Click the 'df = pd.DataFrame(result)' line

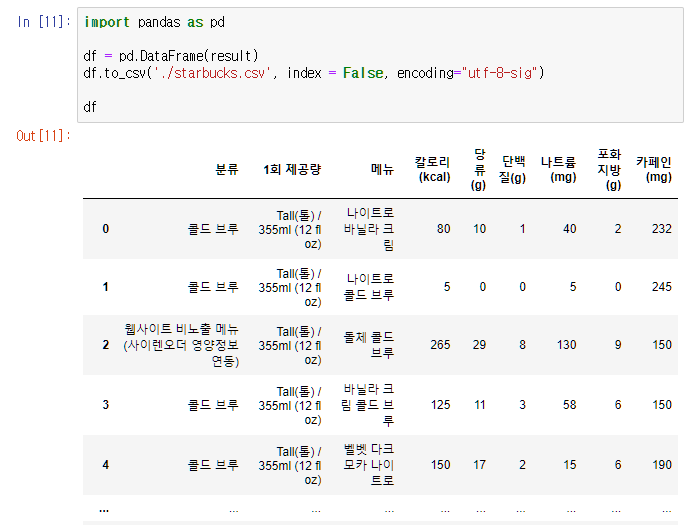pos(171,56)
